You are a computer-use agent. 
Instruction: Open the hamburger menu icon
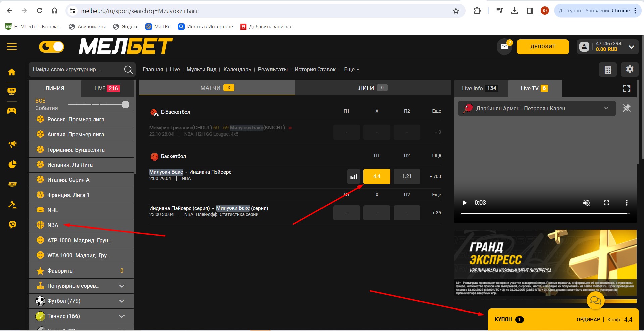(x=12, y=47)
